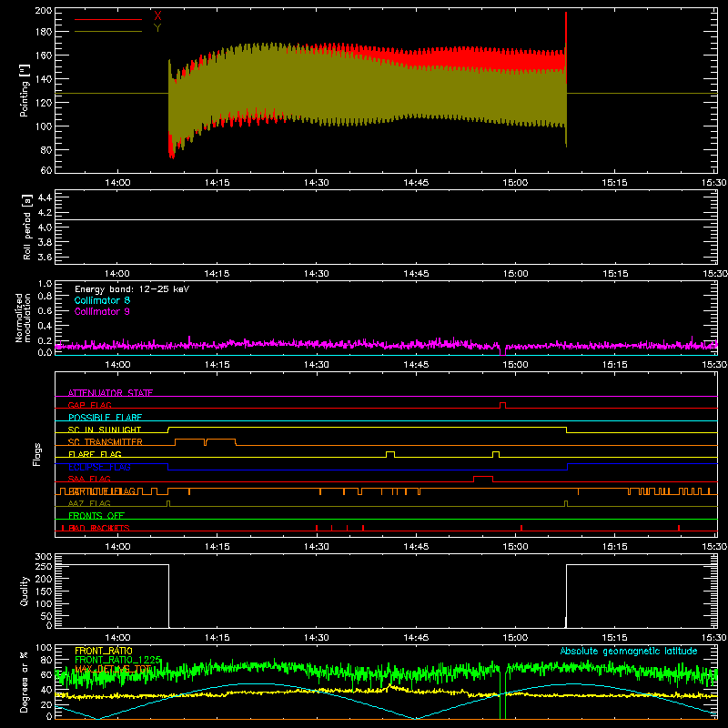Select the GAP_FLAG label
This screenshot has width=728, height=728.
tap(89, 405)
